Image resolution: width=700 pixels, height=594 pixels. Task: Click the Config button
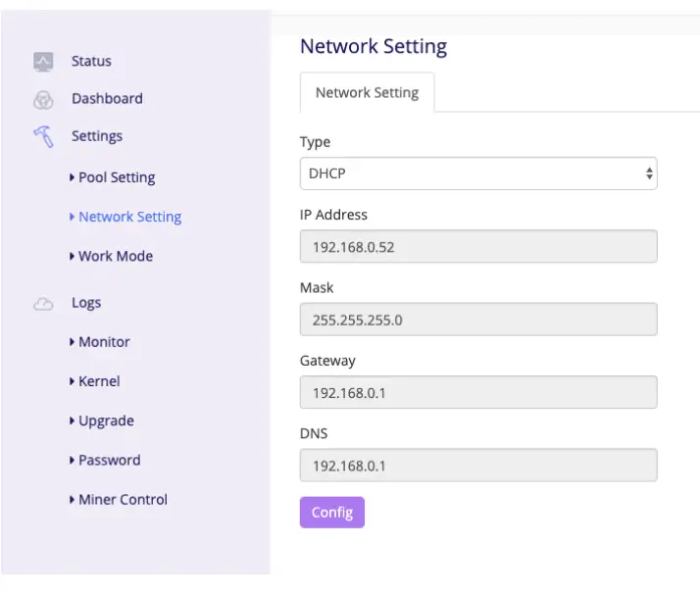[x=332, y=513]
